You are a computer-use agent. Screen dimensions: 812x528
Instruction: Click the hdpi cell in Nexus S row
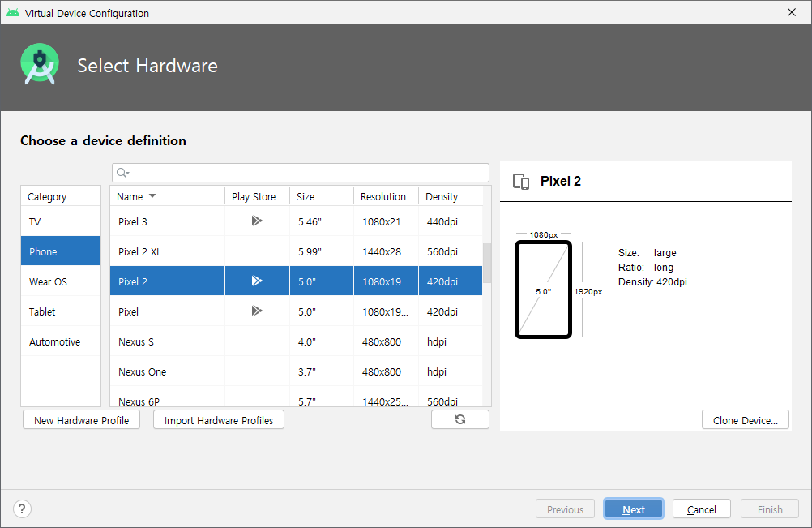[x=451, y=341]
